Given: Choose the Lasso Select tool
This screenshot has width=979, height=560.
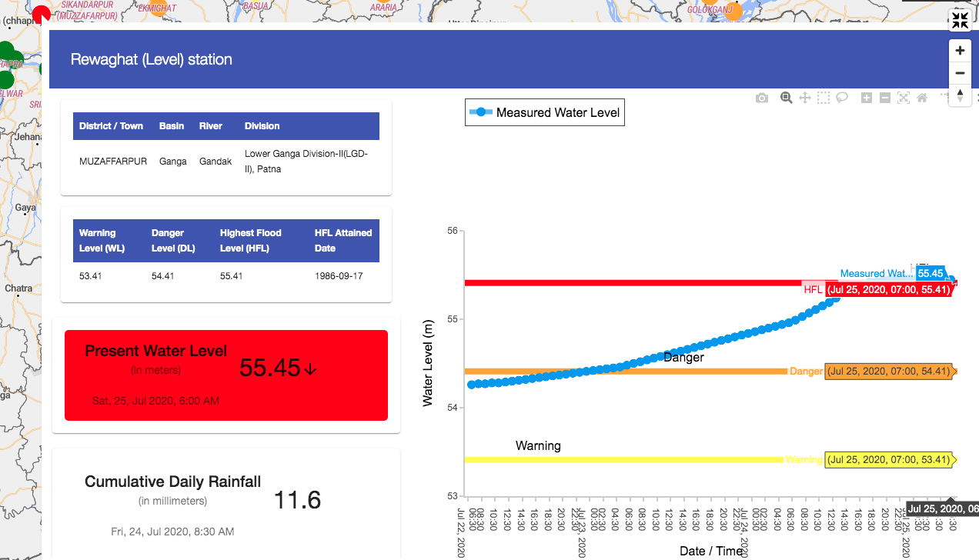Looking at the screenshot, I should click(x=843, y=98).
